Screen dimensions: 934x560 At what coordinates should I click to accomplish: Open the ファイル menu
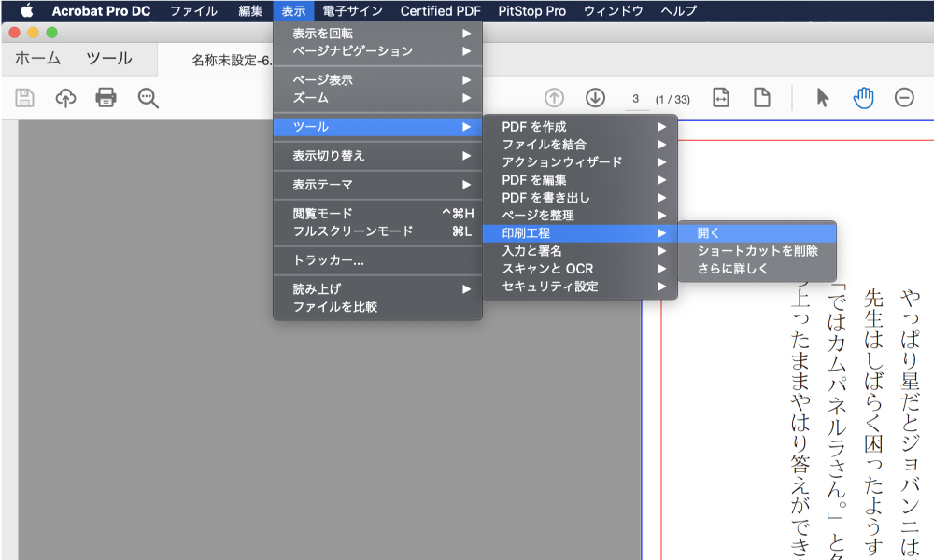(193, 10)
